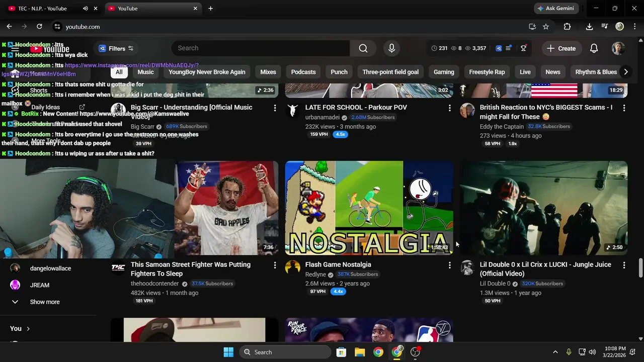This screenshot has height=362, width=644.
Task: Open the vidIQ list icon with blue dot
Action: pos(509,48)
